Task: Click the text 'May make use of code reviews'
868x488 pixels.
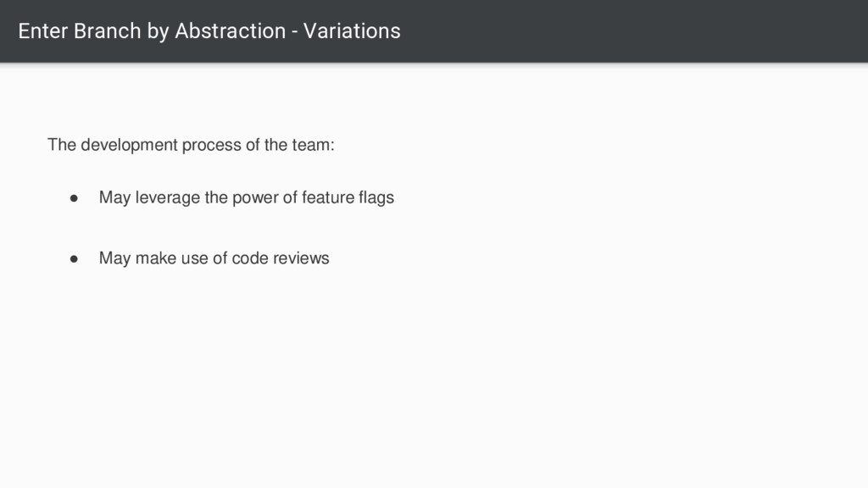Action: [x=214, y=258]
